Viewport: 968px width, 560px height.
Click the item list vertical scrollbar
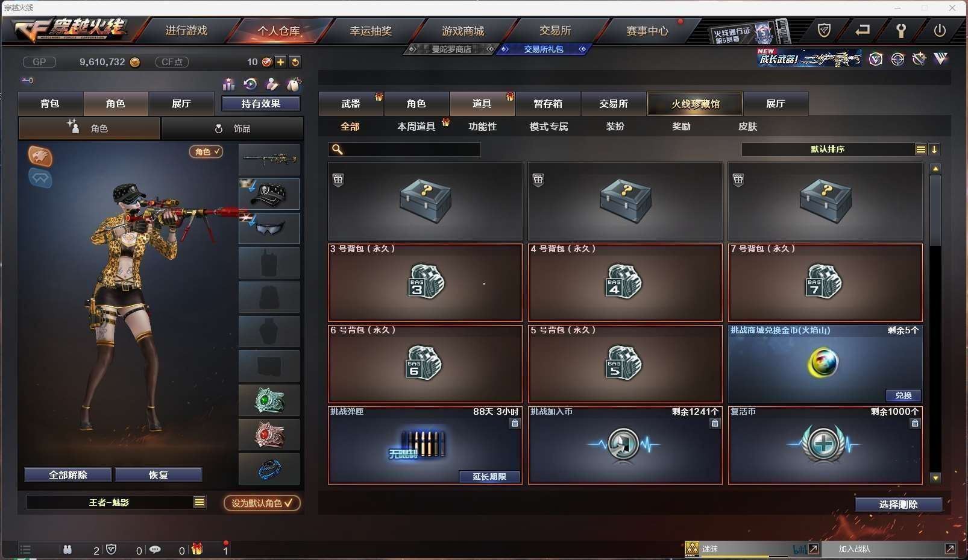point(935,323)
